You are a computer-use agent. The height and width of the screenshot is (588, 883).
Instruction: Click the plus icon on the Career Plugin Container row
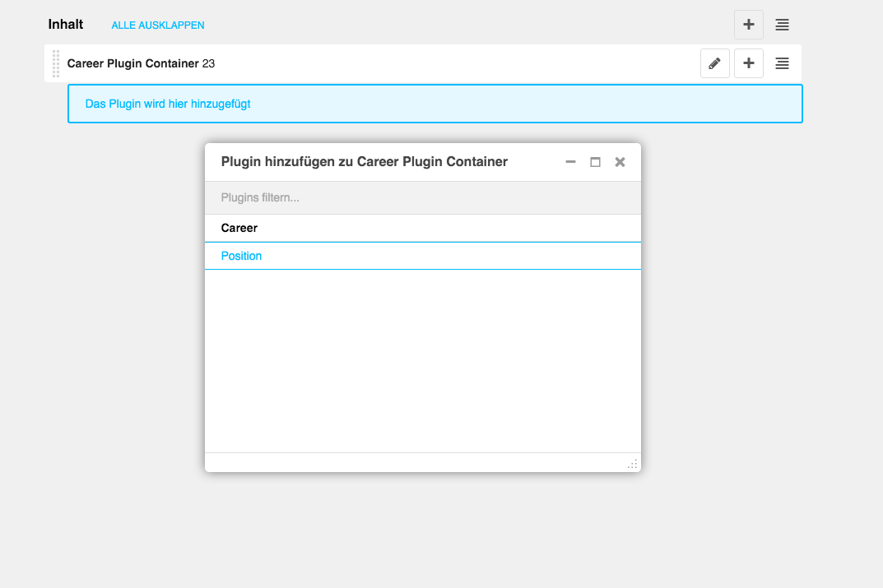click(x=748, y=63)
